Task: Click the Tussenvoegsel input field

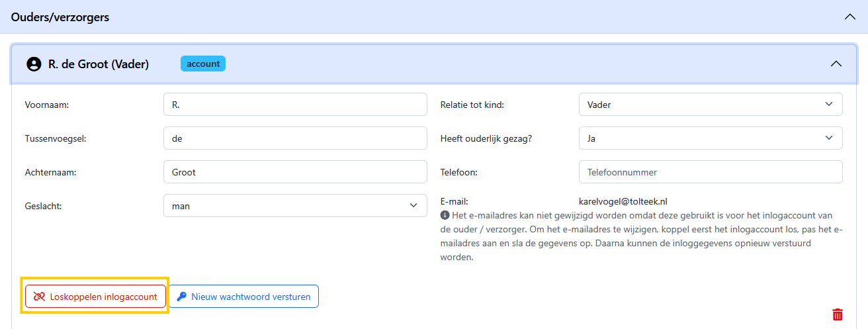Action: click(x=295, y=138)
